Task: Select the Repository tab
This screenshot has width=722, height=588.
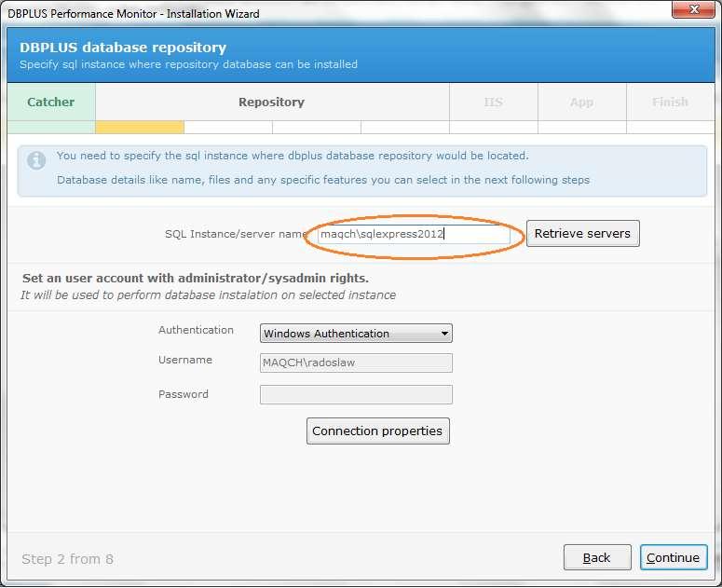Action: pos(272,102)
